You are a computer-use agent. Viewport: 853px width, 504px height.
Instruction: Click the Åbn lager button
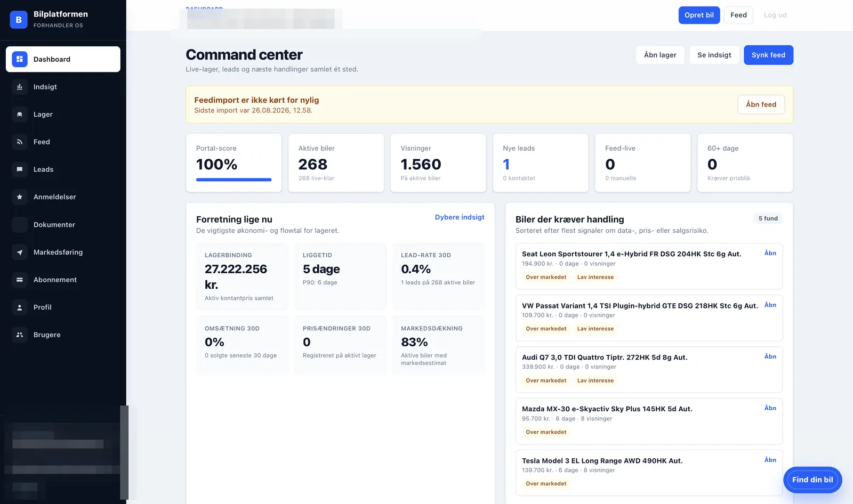tap(660, 55)
